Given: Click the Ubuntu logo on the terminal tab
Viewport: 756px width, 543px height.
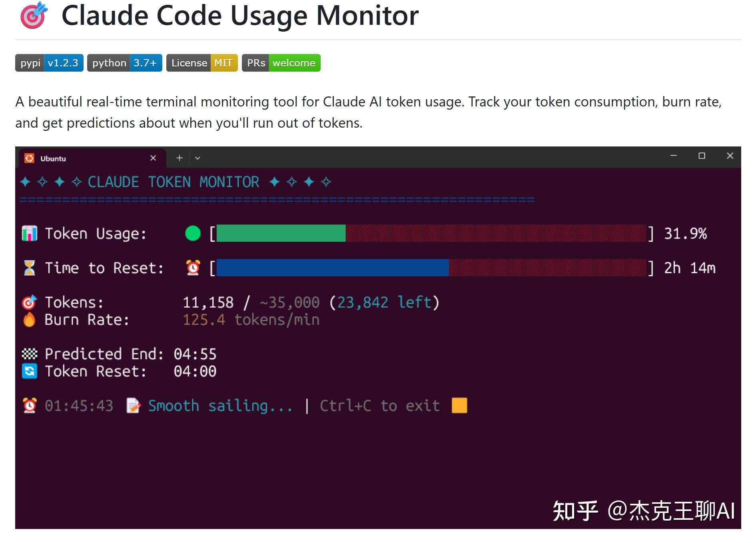Looking at the screenshot, I should pyautogui.click(x=30, y=158).
